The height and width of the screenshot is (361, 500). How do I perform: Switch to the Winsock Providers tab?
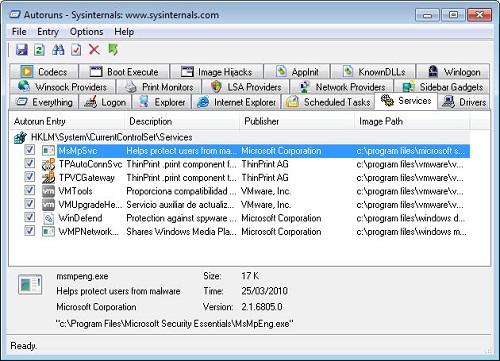coord(63,87)
